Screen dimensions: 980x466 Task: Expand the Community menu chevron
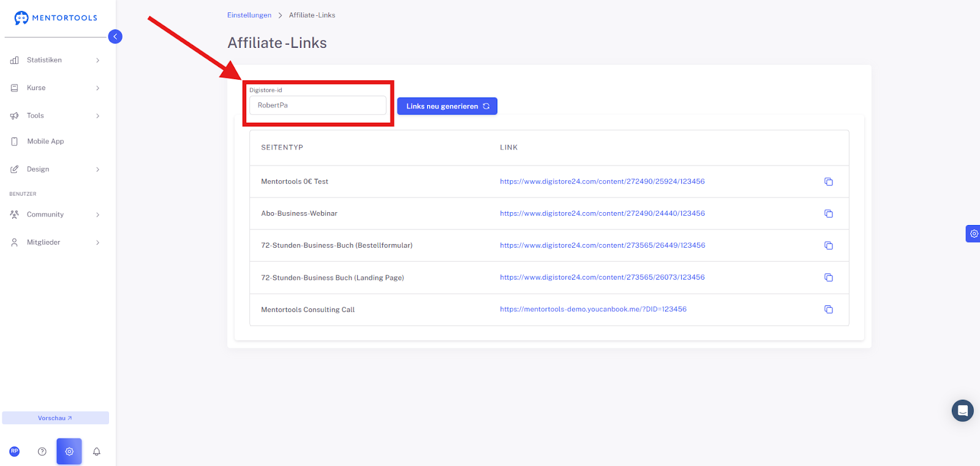(x=98, y=215)
